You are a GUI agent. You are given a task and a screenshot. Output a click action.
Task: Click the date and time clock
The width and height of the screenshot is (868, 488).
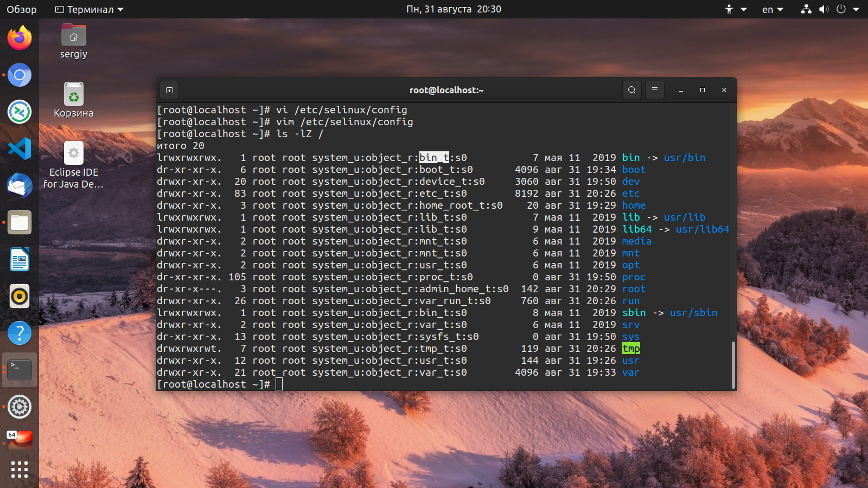click(x=454, y=9)
